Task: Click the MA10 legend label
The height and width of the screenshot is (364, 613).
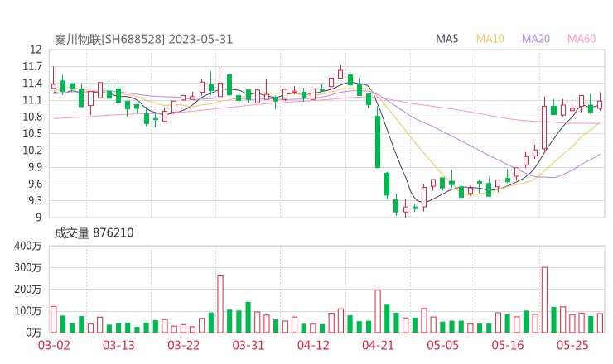Action: 490,39
